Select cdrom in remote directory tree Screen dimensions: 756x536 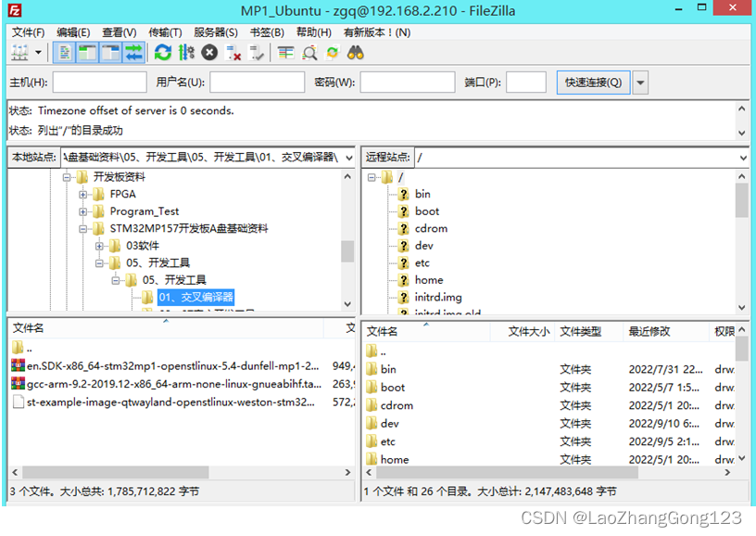431,229
